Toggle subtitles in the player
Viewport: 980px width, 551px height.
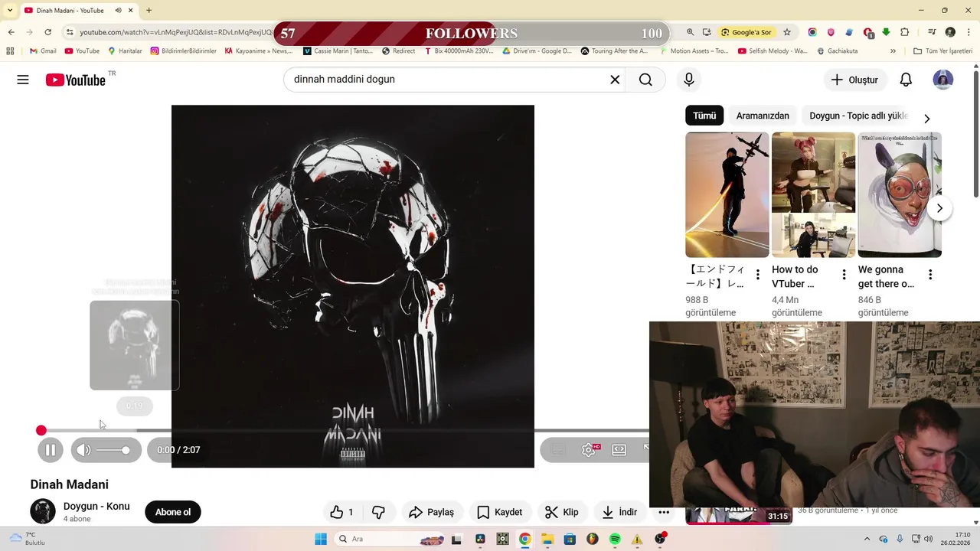[x=558, y=450]
